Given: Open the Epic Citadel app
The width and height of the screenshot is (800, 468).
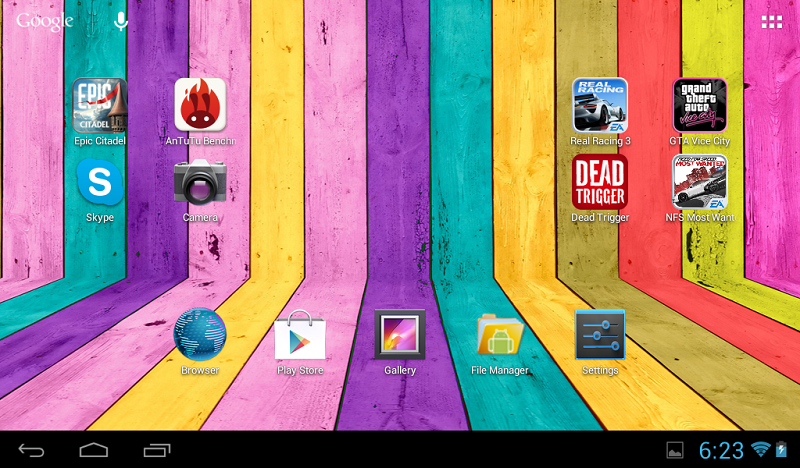Looking at the screenshot, I should pyautogui.click(x=99, y=105).
